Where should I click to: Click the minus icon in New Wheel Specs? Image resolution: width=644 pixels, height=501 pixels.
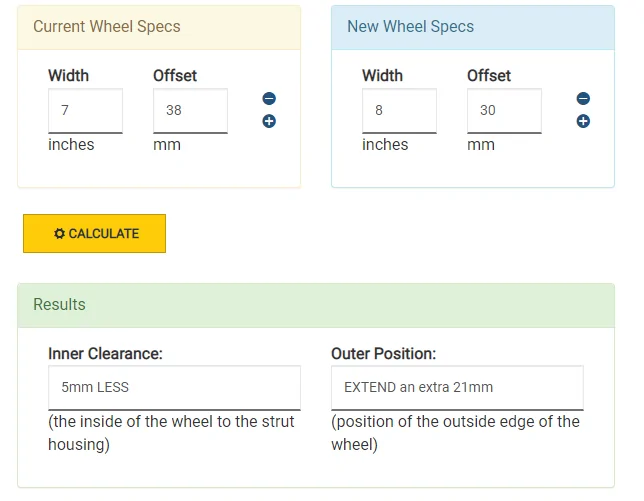point(583,98)
